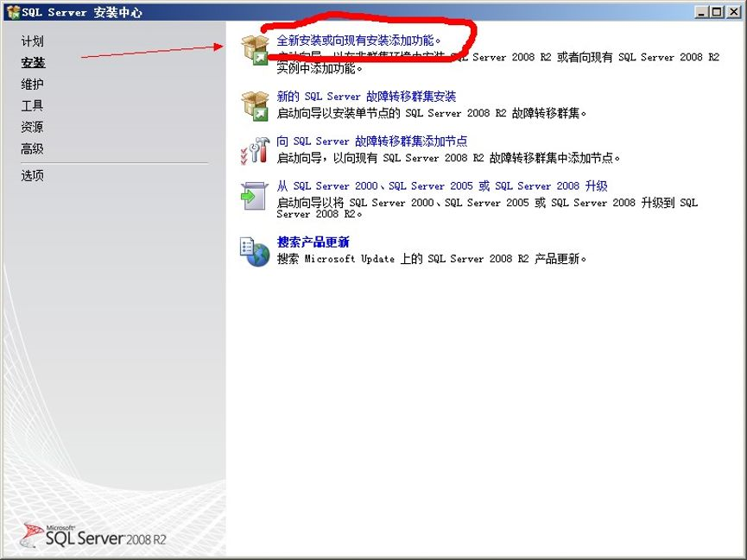747x560 pixels.
Task: Minimize the SQL Server 安装中心 window
Action: click(x=702, y=12)
